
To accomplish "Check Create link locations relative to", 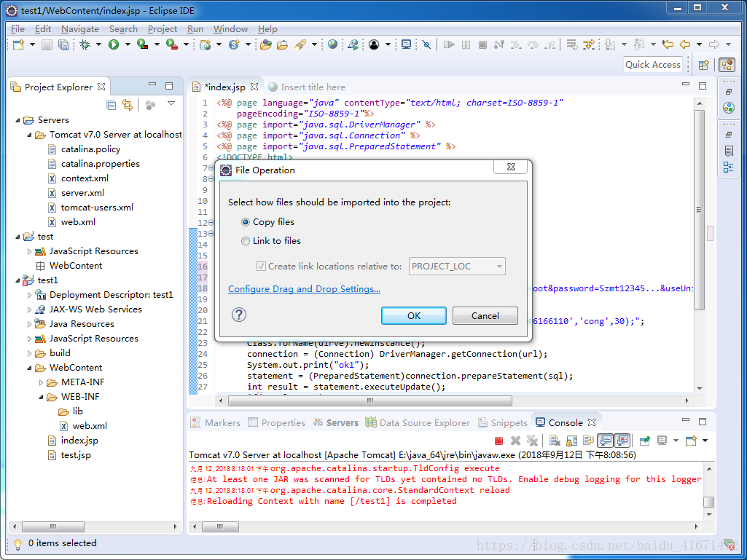I will pos(261,267).
